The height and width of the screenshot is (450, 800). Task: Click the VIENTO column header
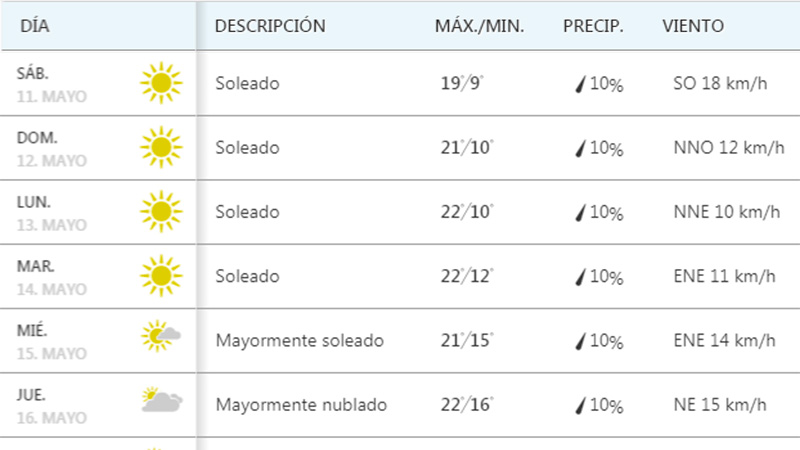(693, 26)
